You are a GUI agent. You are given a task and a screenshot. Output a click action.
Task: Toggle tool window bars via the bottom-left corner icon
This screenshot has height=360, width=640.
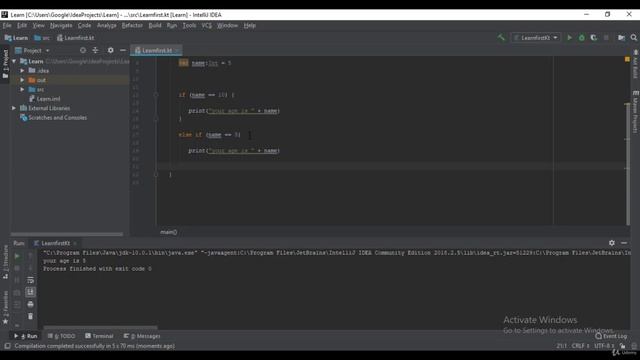pyautogui.click(x=7, y=346)
